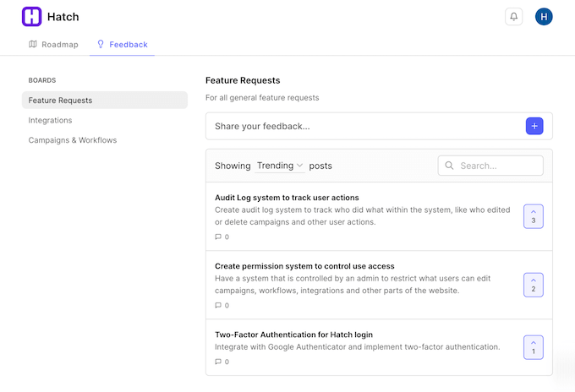Open the Campaigns & Workflows board
575x392 pixels.
pos(73,139)
